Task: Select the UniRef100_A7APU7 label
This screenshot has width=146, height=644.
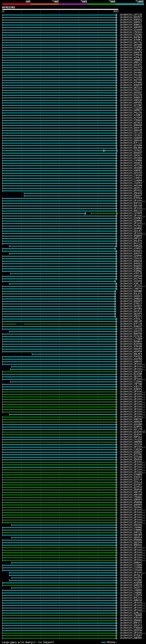Action: (x=131, y=249)
